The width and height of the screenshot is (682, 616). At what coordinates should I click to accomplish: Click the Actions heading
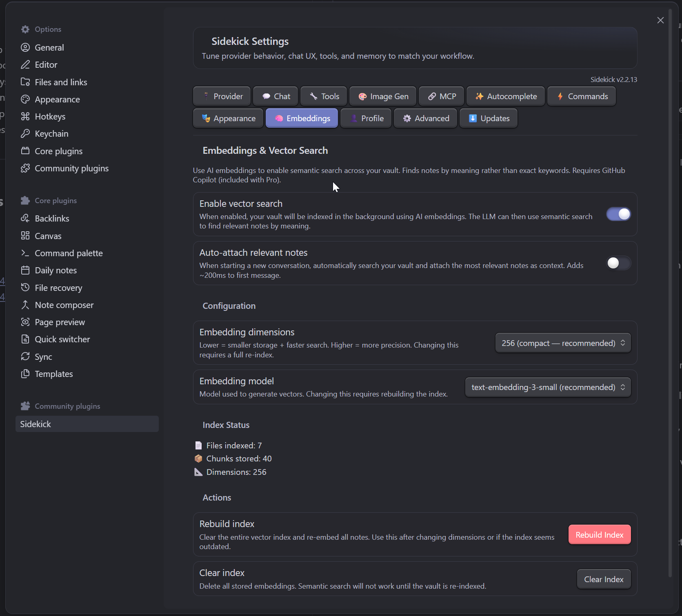[x=217, y=498]
